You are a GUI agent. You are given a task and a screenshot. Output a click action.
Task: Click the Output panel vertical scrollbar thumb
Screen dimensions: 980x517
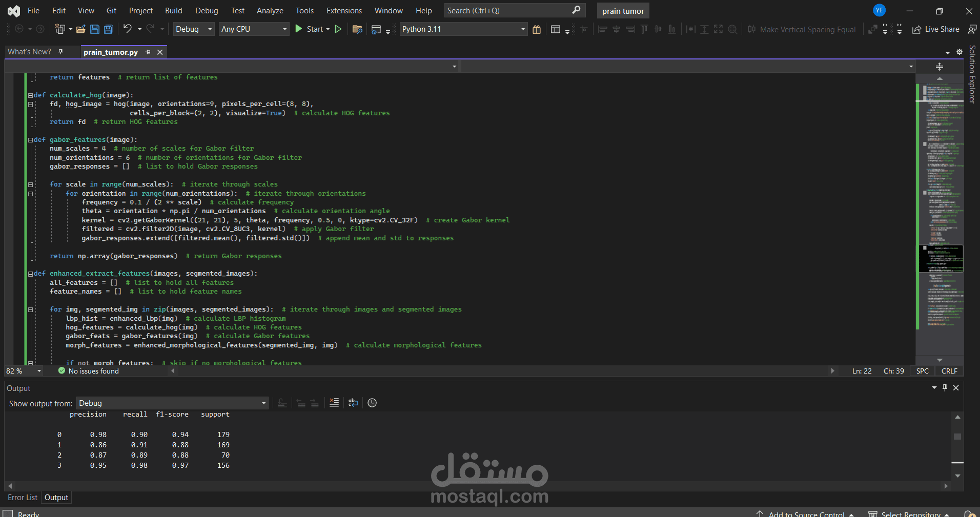tap(957, 437)
